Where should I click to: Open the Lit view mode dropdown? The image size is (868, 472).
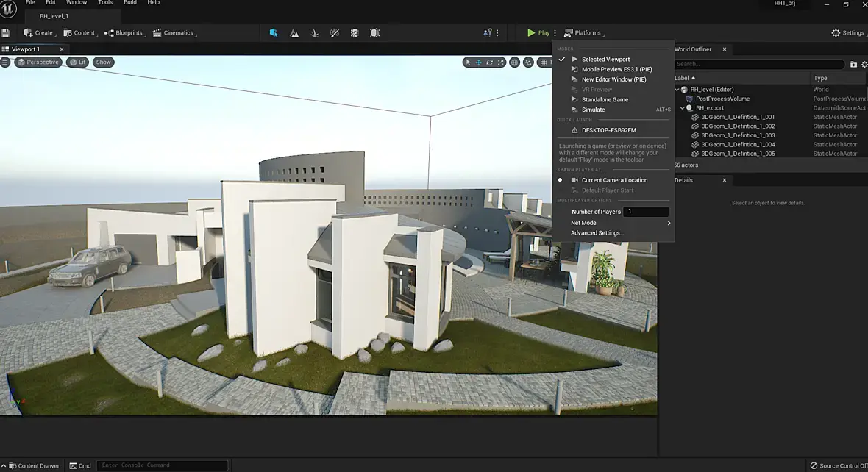click(77, 62)
